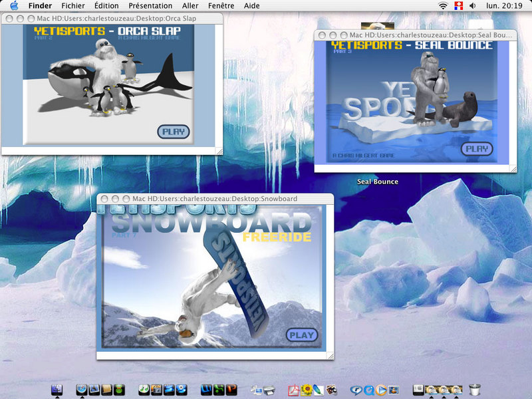Image resolution: width=532 pixels, height=399 pixels.
Task: Open the sunflower icon in dock
Action: [307, 390]
